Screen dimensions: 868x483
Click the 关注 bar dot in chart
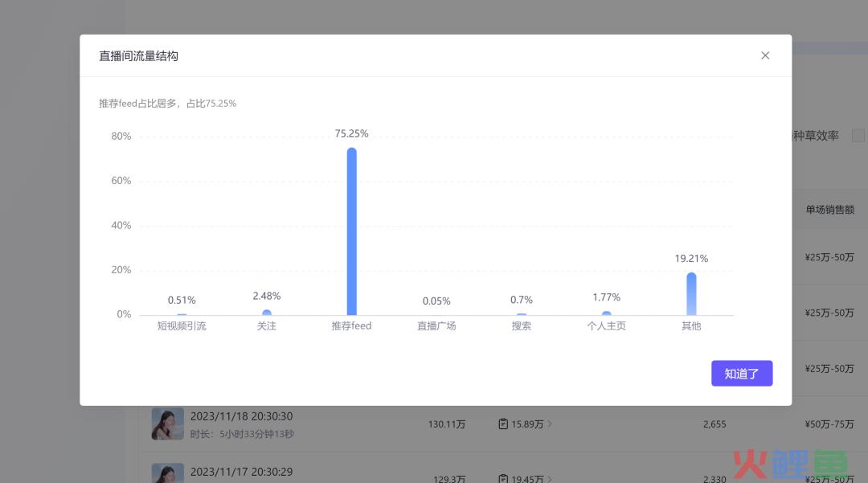click(267, 313)
